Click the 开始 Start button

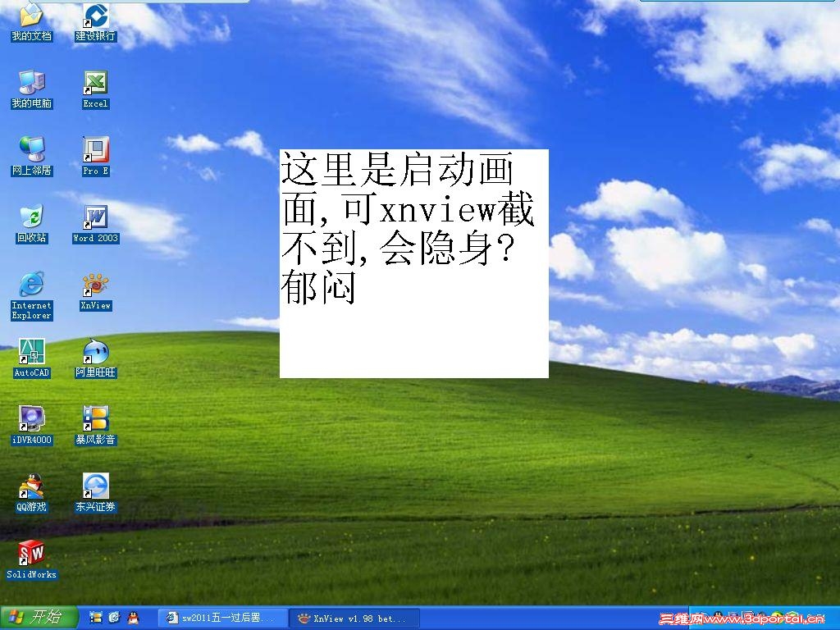coord(39,618)
